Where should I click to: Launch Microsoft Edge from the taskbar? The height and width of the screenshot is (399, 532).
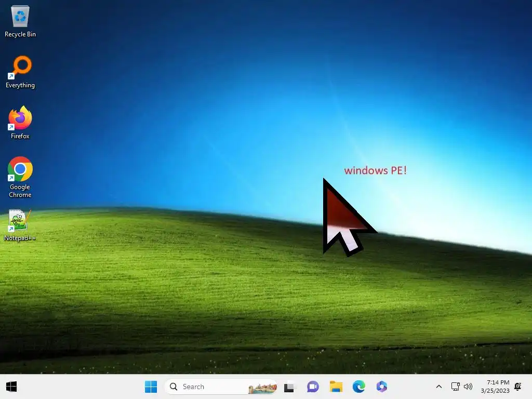[358, 387]
